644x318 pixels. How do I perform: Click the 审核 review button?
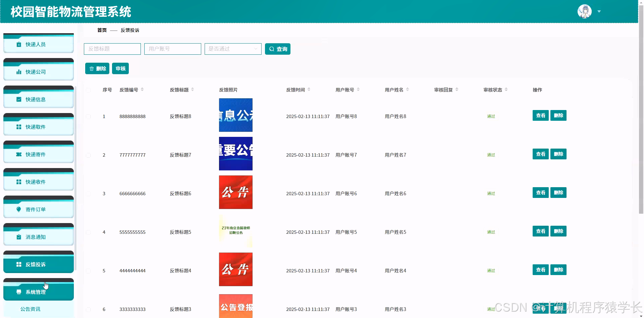[120, 68]
